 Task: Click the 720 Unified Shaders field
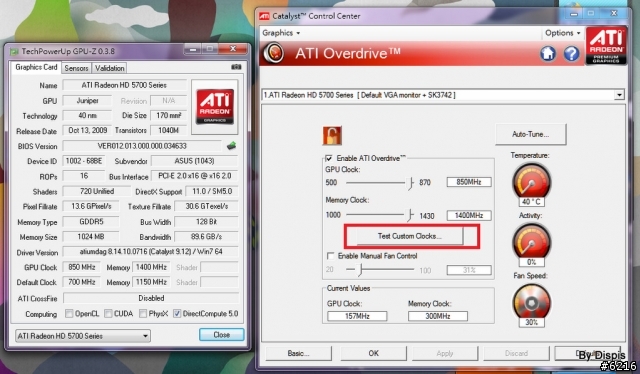pyautogui.click(x=97, y=191)
